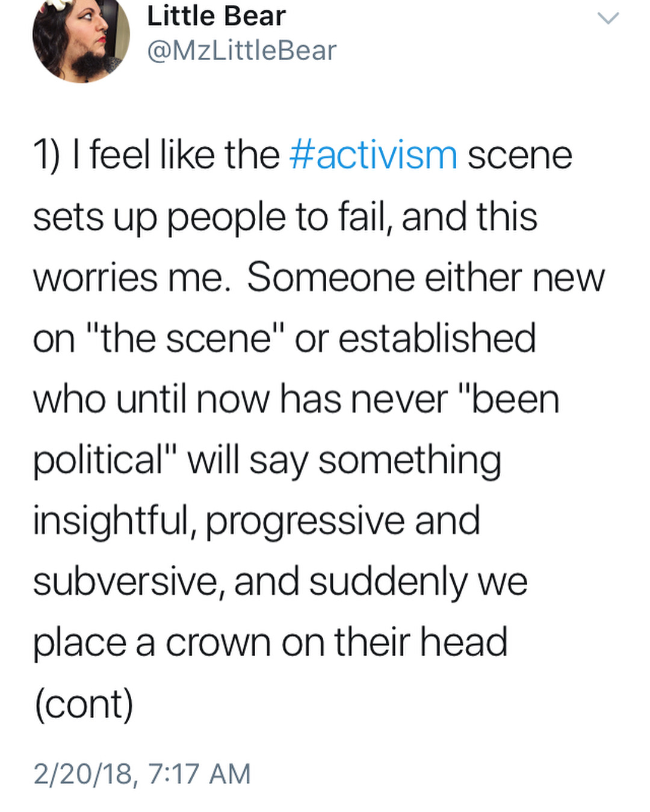The height and width of the screenshot is (812, 650).
Task: Click the word "suddenly" in the tweet
Action: click(389, 582)
